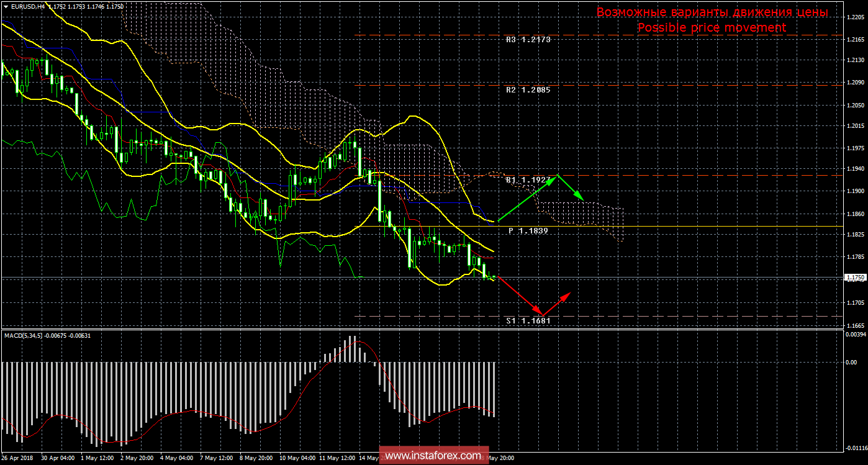Image resolution: width=868 pixels, height=465 pixels.
Task: Click the 2 May 20:00 time label
Action: (x=136, y=458)
